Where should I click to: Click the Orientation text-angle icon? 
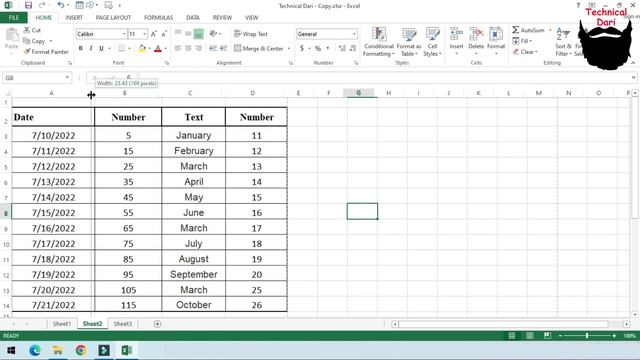tap(213, 34)
